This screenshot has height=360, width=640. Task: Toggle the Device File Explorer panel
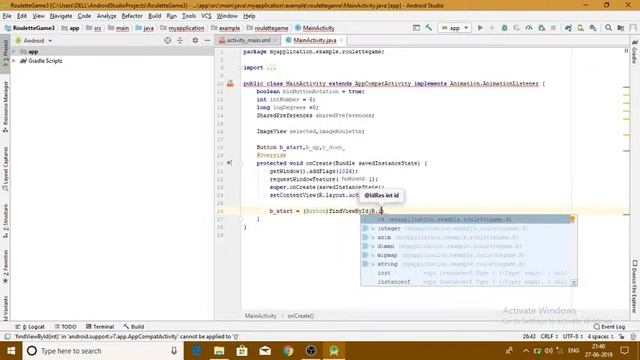[635, 286]
